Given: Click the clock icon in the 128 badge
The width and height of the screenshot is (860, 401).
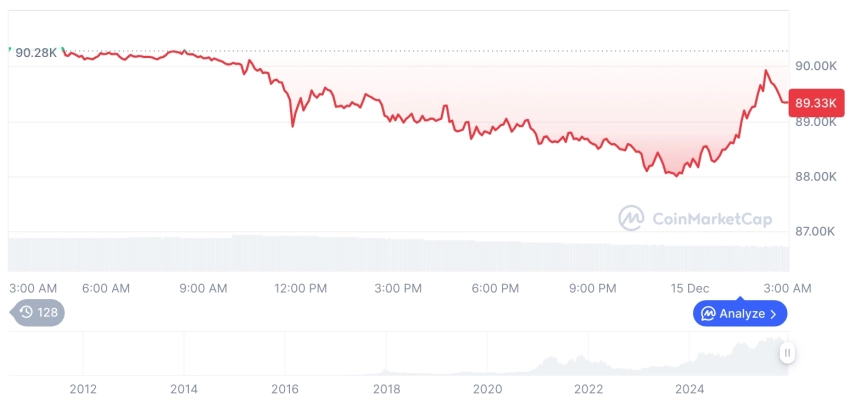Looking at the screenshot, I should (26, 313).
